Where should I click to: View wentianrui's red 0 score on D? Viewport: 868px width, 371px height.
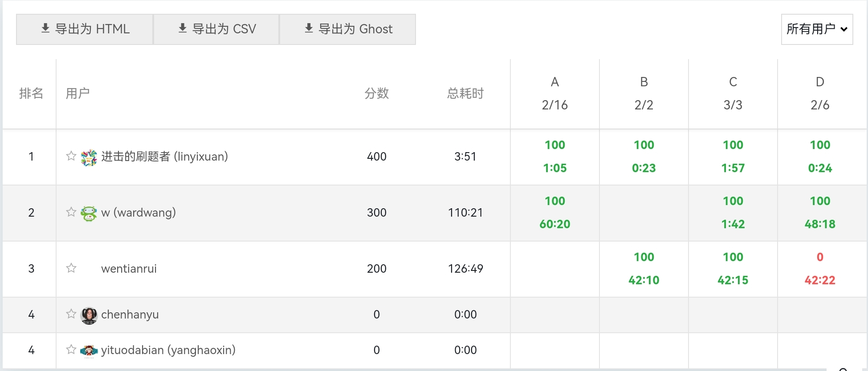820,257
